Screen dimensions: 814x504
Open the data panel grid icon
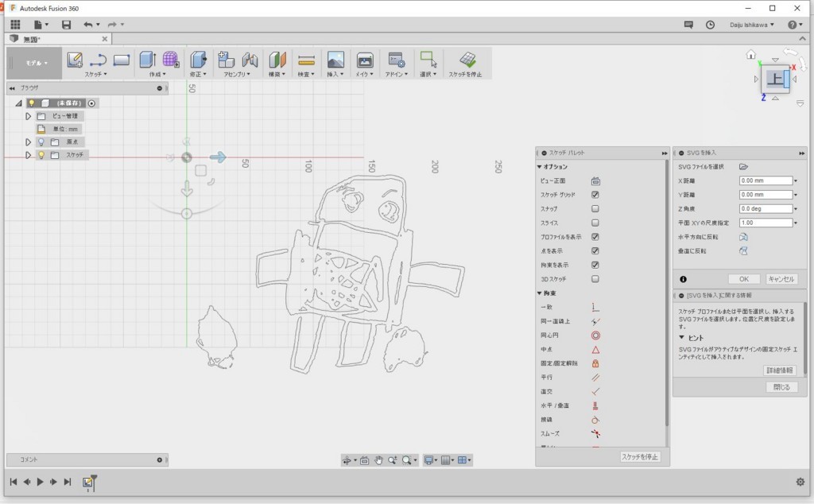coord(16,25)
